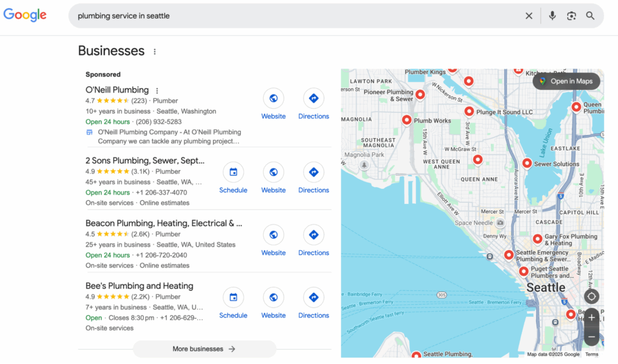This screenshot has height=364, width=618.
Task: Click the Magnolia Park marker on map
Action: (x=364, y=165)
